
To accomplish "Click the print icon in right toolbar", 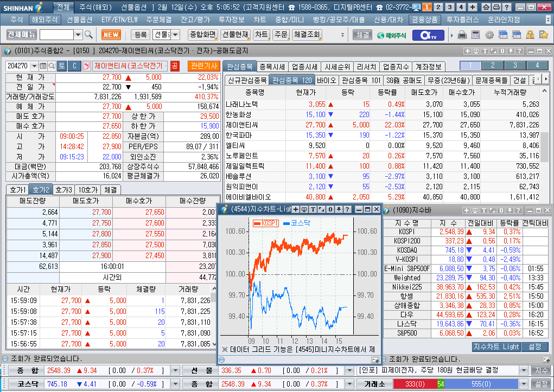I will point(462,35).
